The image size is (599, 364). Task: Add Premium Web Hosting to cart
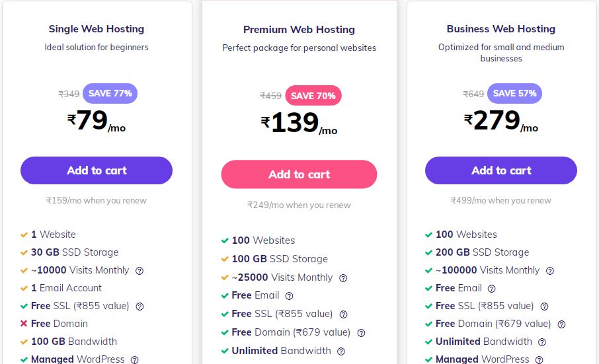299,174
